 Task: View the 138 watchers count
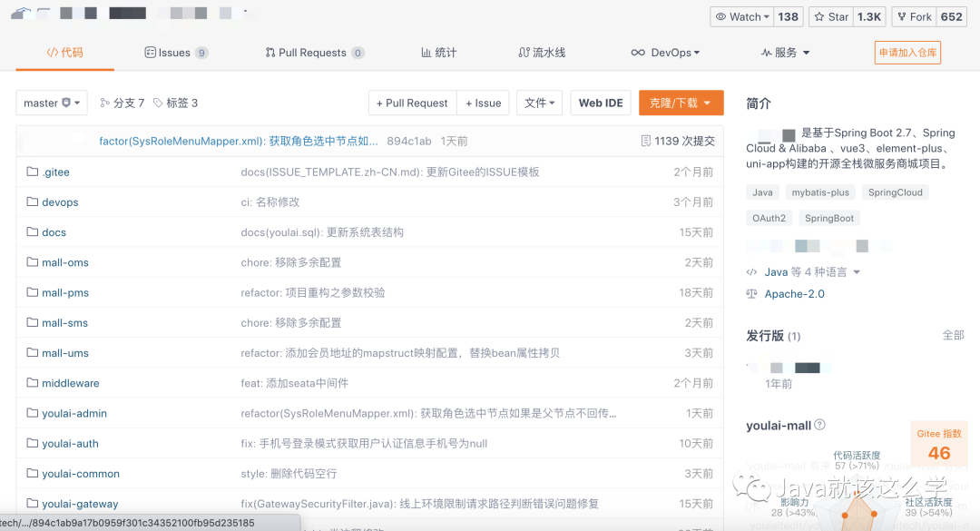[x=789, y=17]
